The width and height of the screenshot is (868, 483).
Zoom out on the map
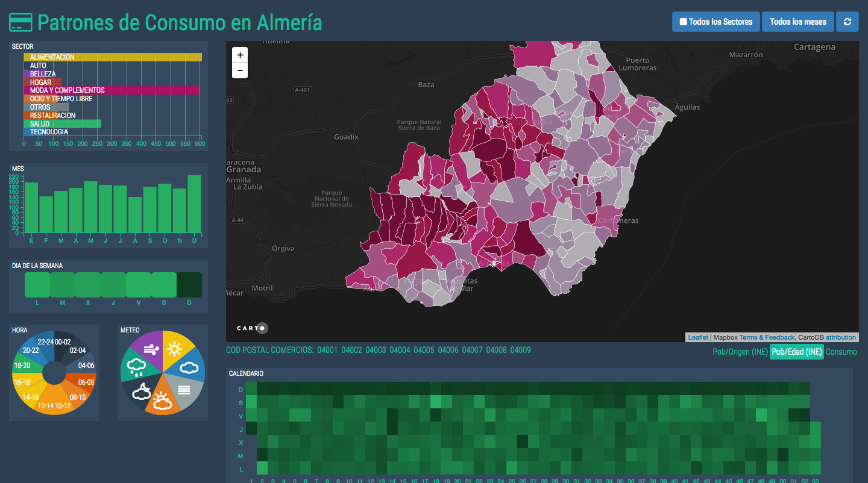[x=240, y=70]
